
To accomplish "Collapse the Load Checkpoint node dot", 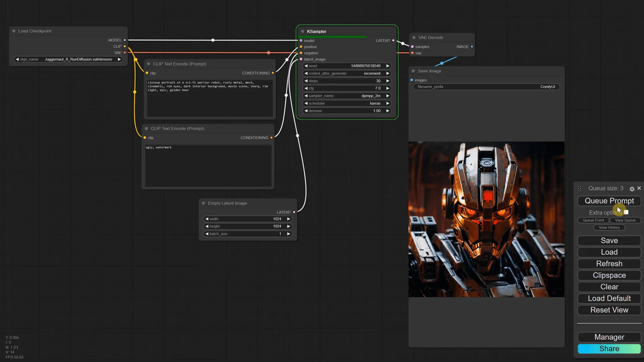I will tap(14, 31).
